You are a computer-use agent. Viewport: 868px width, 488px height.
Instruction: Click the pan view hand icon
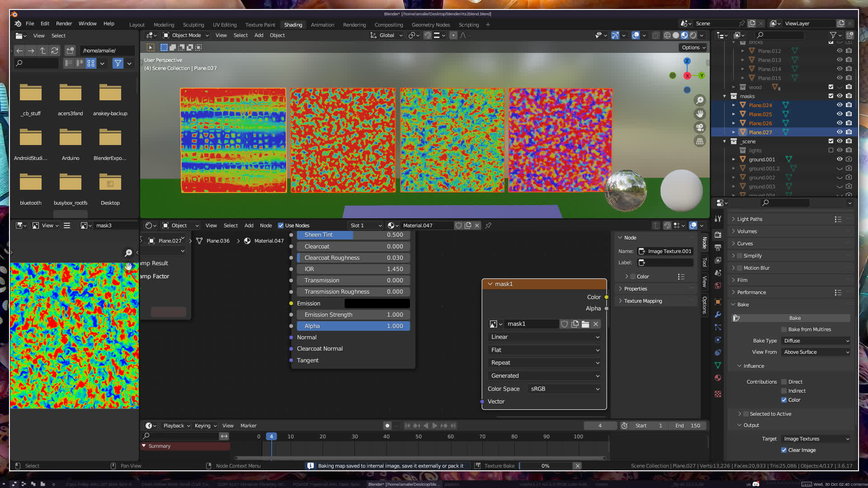700,114
